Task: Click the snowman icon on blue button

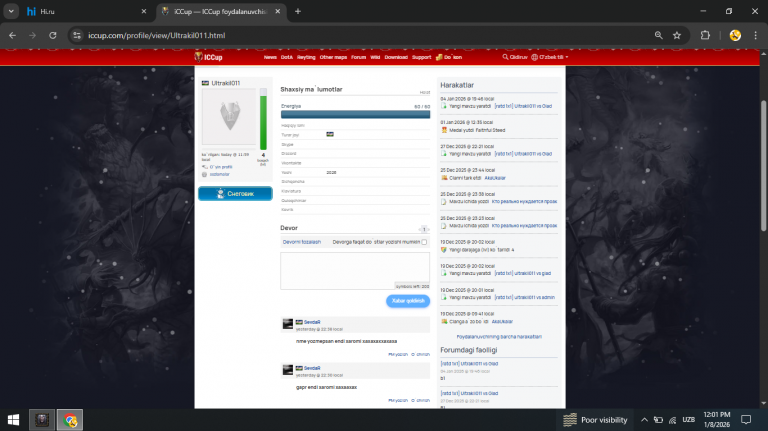Action: click(220, 193)
